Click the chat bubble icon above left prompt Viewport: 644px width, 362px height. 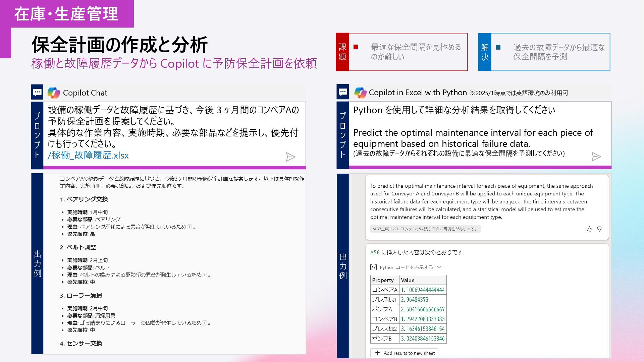(x=37, y=92)
